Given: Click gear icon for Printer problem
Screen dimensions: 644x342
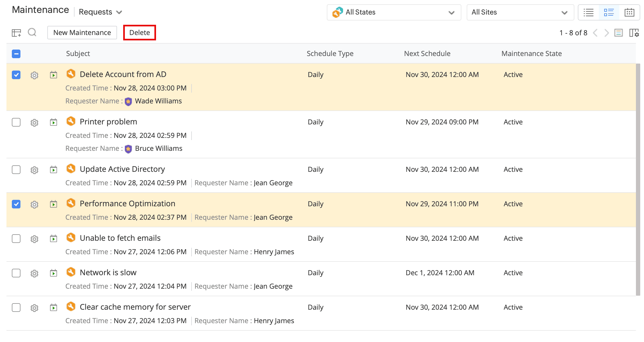Looking at the screenshot, I should pos(34,123).
